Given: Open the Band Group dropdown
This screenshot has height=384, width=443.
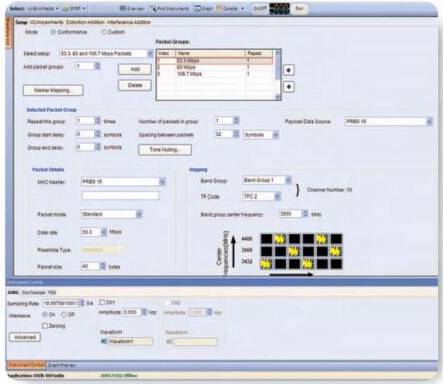Looking at the screenshot, I should 288,180.
